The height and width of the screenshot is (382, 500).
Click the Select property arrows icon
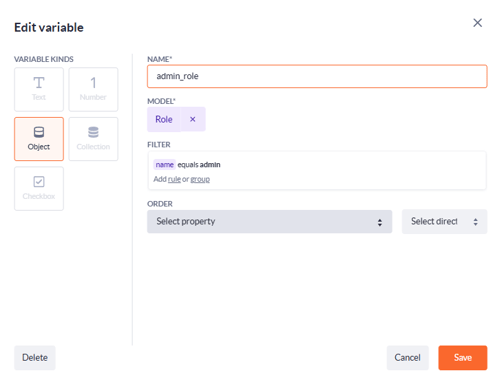pos(380,222)
